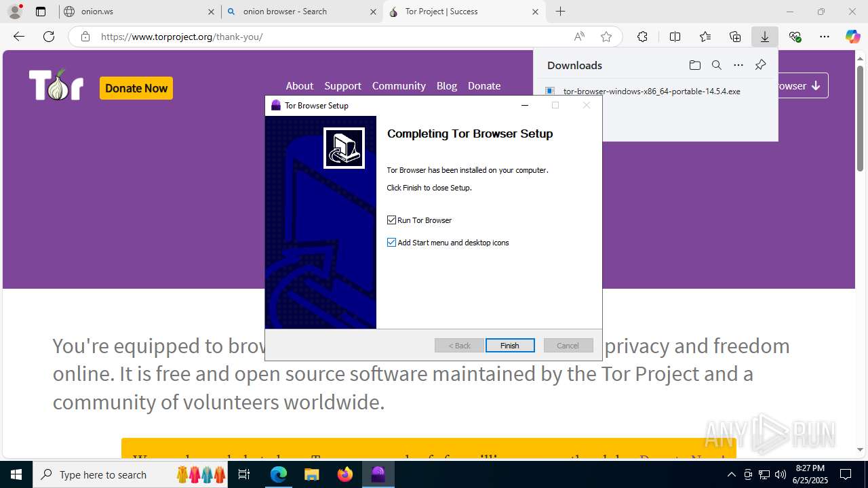Image resolution: width=868 pixels, height=488 pixels.
Task: Click the Edge profile avatar icon
Action: tap(15, 12)
